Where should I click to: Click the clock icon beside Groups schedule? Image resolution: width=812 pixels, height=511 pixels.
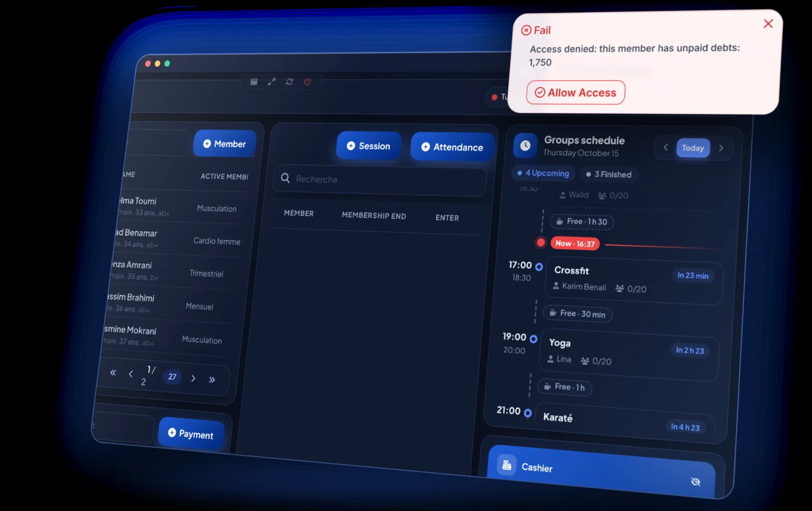525,146
